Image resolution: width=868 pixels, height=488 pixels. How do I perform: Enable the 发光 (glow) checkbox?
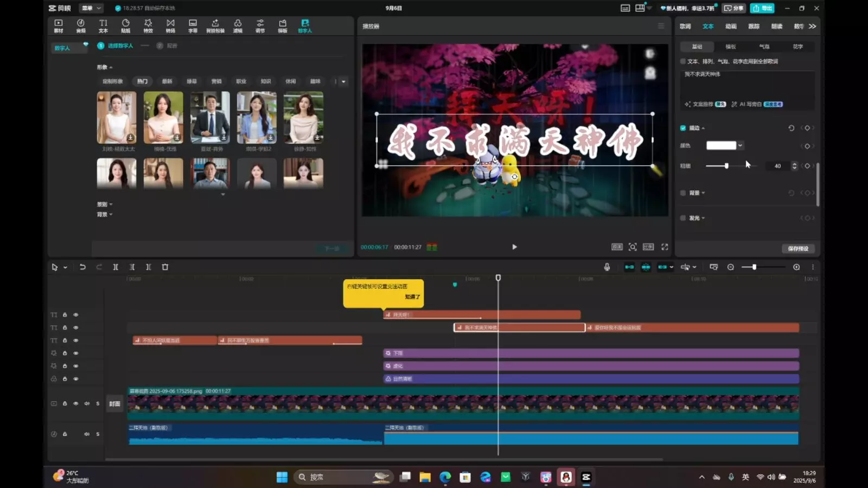point(683,218)
